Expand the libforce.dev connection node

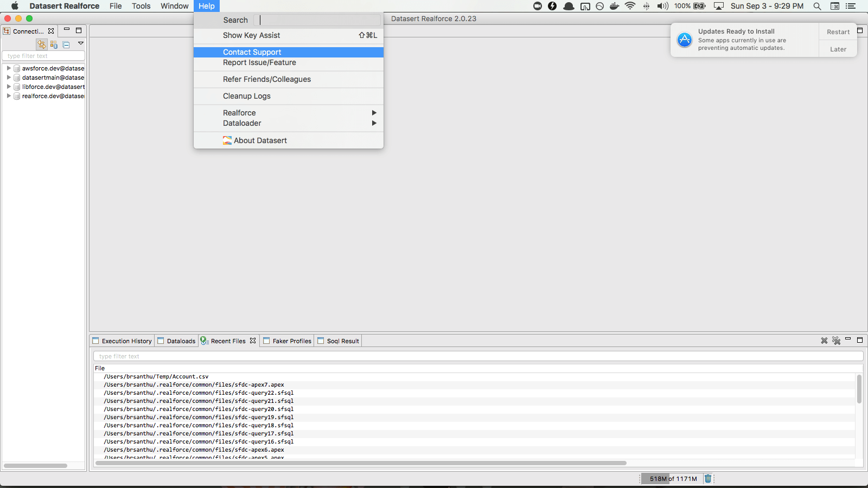pyautogui.click(x=9, y=87)
